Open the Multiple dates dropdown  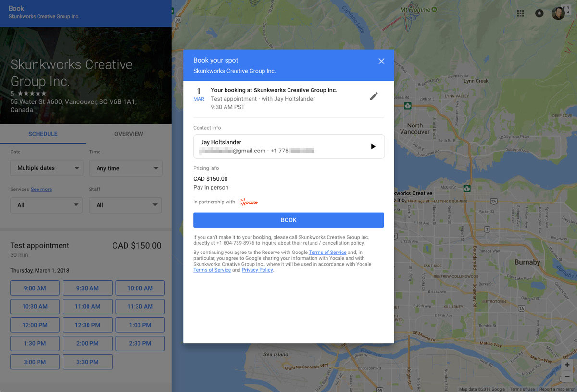(x=46, y=168)
